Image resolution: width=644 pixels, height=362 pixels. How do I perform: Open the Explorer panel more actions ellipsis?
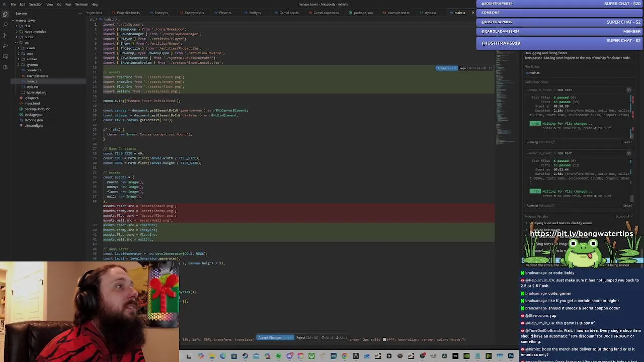pyautogui.click(x=79, y=14)
